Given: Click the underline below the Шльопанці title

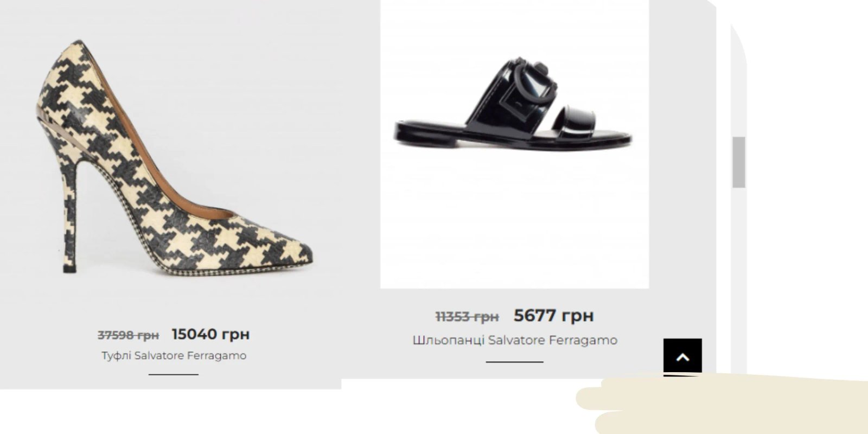Looking at the screenshot, I should [514, 362].
